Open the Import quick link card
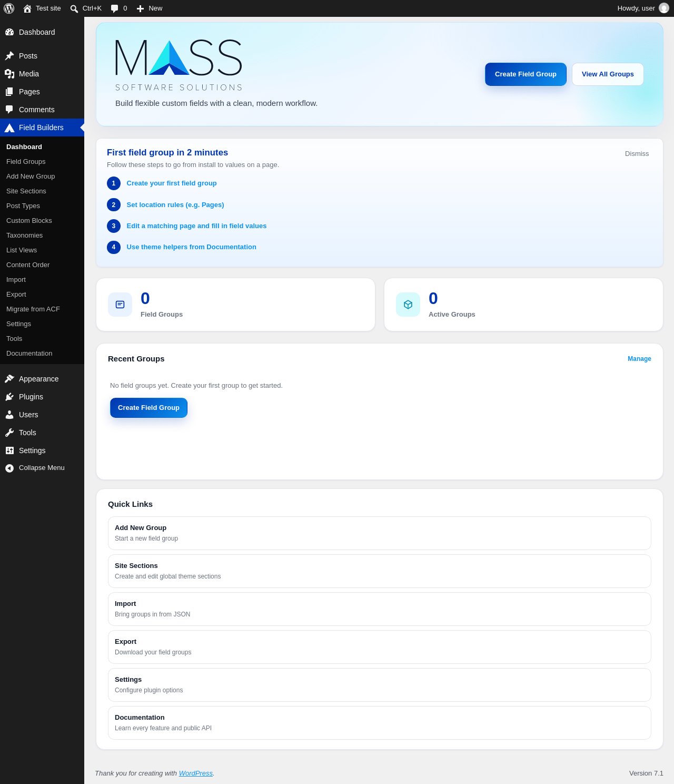This screenshot has height=784, width=674. click(x=380, y=609)
